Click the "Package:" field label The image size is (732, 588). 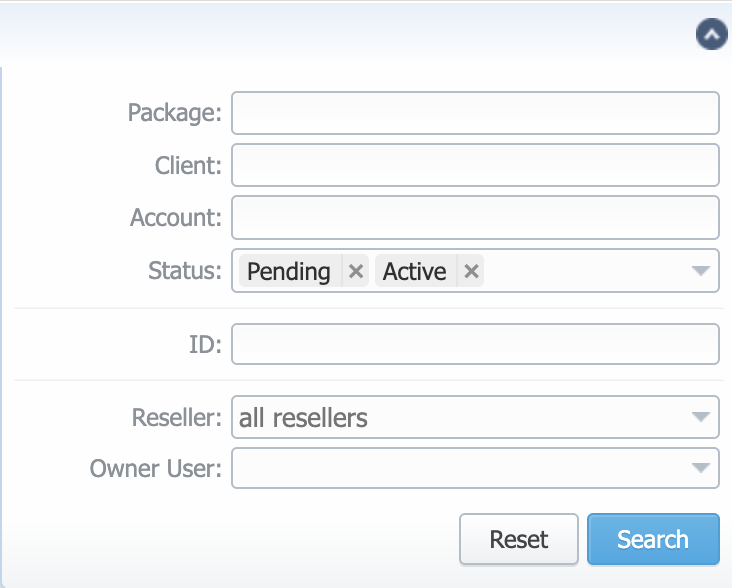175,113
